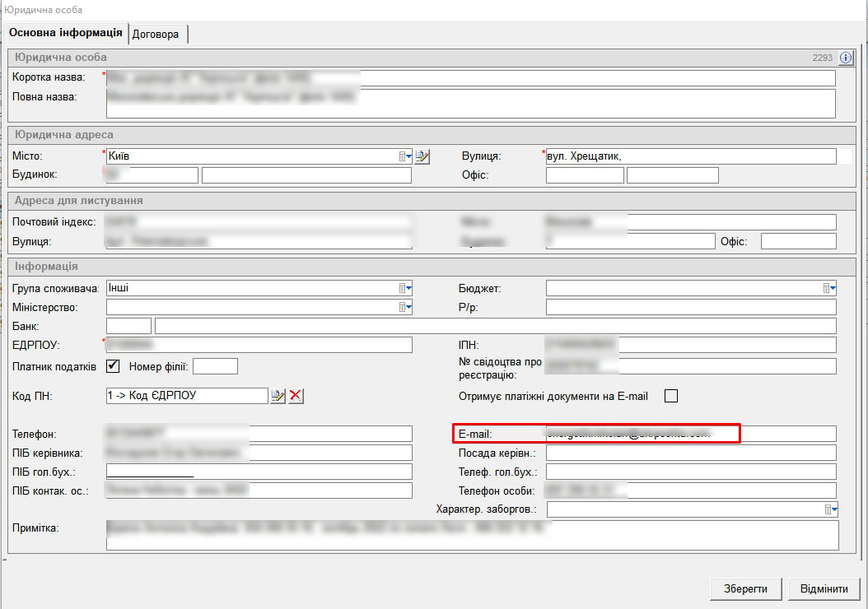Open the edit icon beside Місто field
The image size is (868, 609).
tap(422, 156)
